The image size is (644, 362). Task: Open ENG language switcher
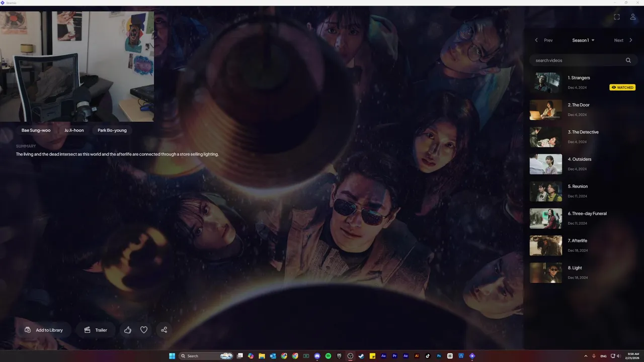tap(603, 356)
